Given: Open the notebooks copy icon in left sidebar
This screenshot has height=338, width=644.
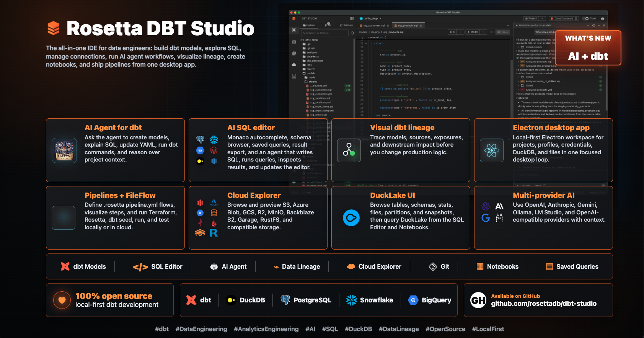Looking at the screenshot, I should click(294, 53).
